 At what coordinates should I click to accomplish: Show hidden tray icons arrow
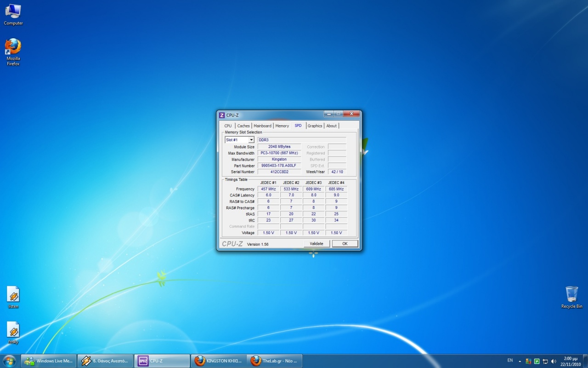[x=520, y=361]
